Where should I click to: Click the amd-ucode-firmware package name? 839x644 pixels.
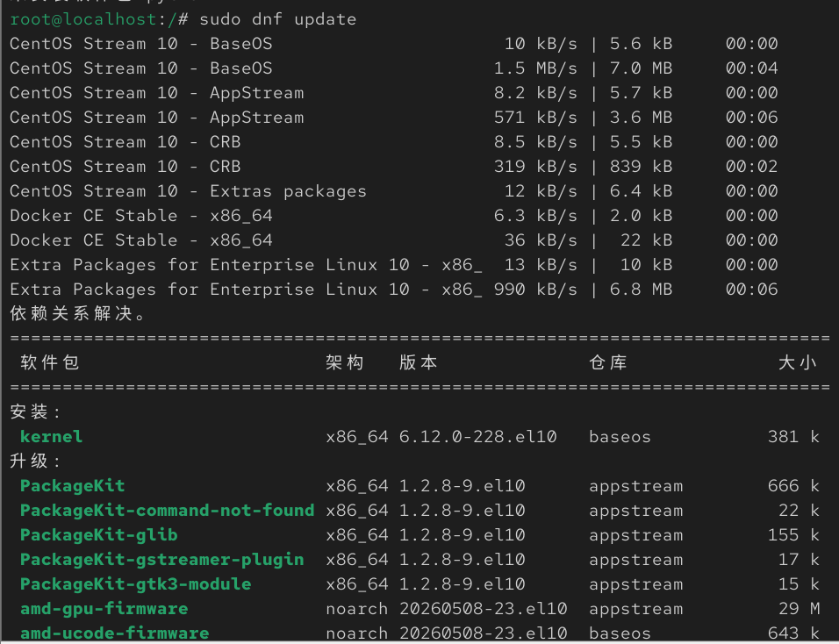tap(114, 633)
